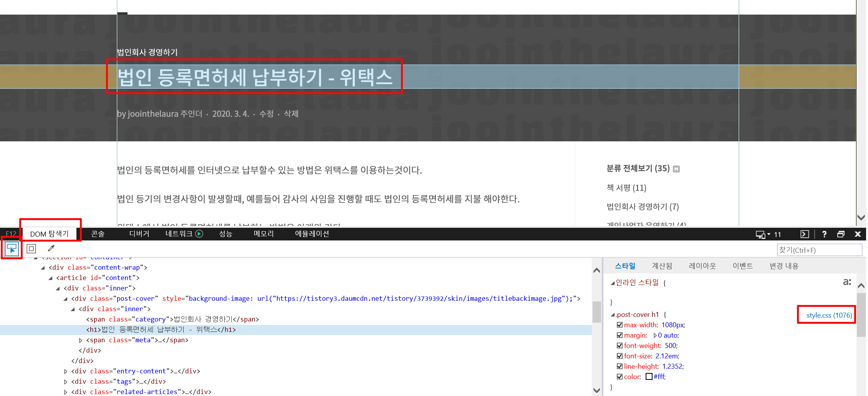868x396 pixels.
Task: Open the 책 서평 (11) category link
Action: click(626, 188)
